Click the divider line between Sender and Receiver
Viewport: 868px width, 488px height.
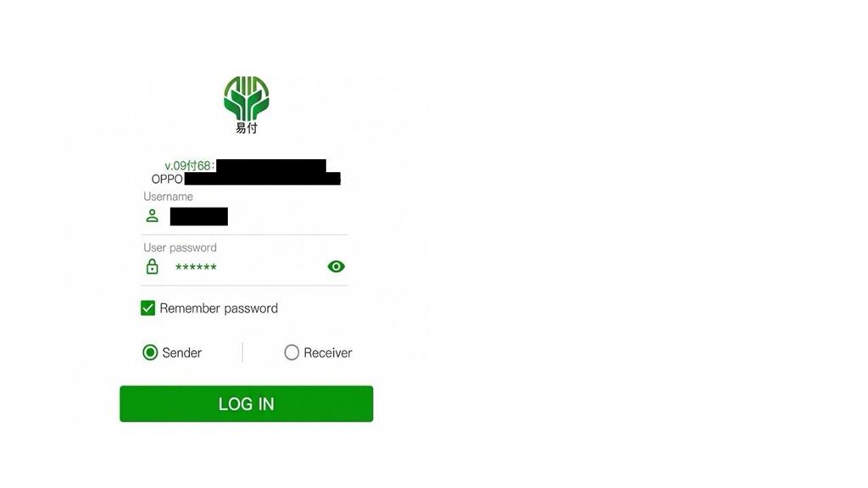pos(242,352)
